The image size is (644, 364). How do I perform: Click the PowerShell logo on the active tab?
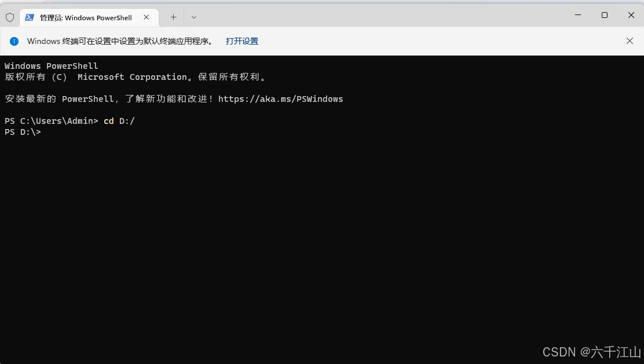pyautogui.click(x=30, y=17)
